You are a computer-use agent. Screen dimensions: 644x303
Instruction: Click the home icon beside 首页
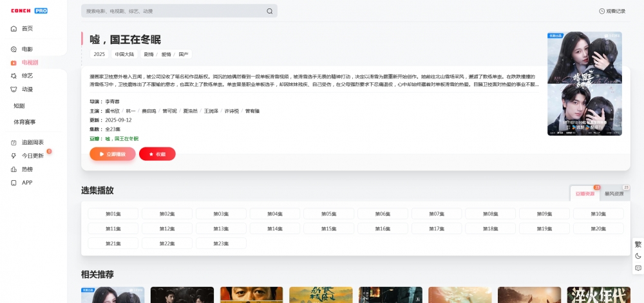coord(14,29)
